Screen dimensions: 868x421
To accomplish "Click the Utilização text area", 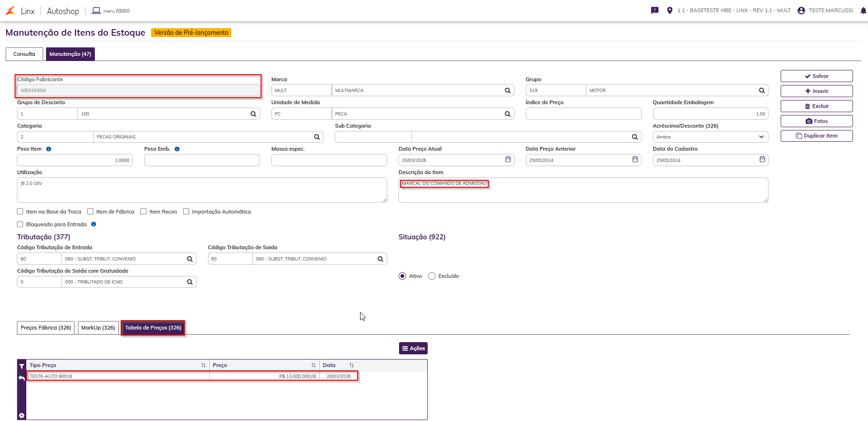I will [x=202, y=190].
